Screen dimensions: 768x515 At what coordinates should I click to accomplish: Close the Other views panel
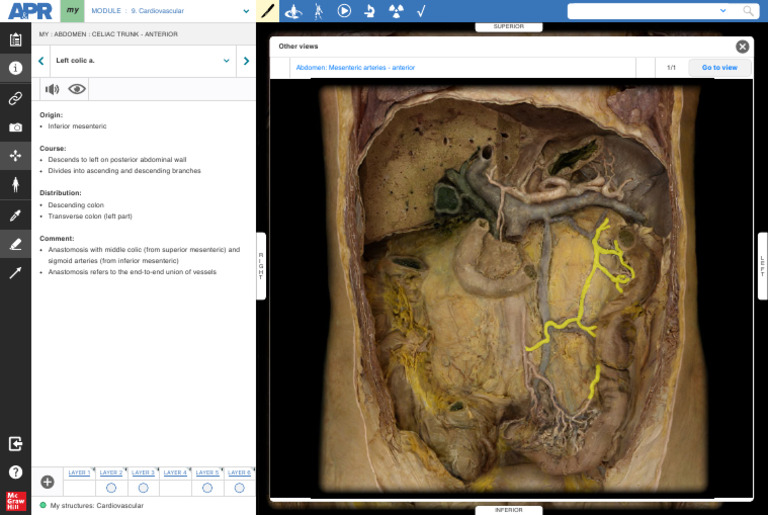(742, 47)
